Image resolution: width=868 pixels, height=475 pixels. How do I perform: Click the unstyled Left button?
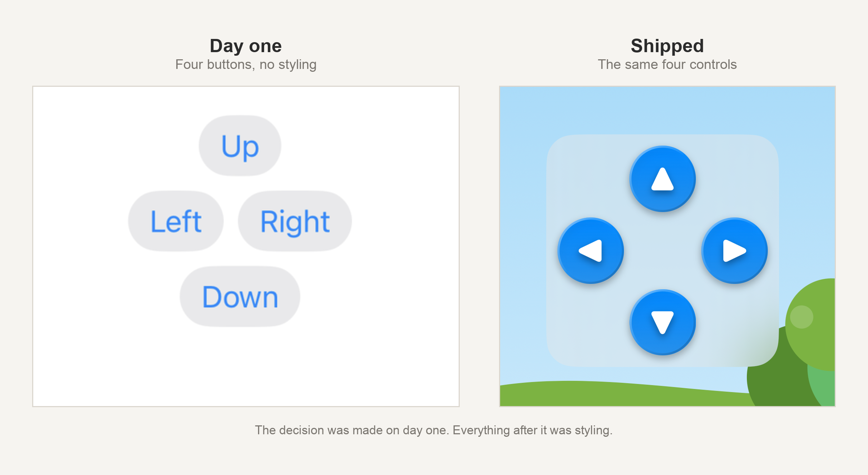176,221
